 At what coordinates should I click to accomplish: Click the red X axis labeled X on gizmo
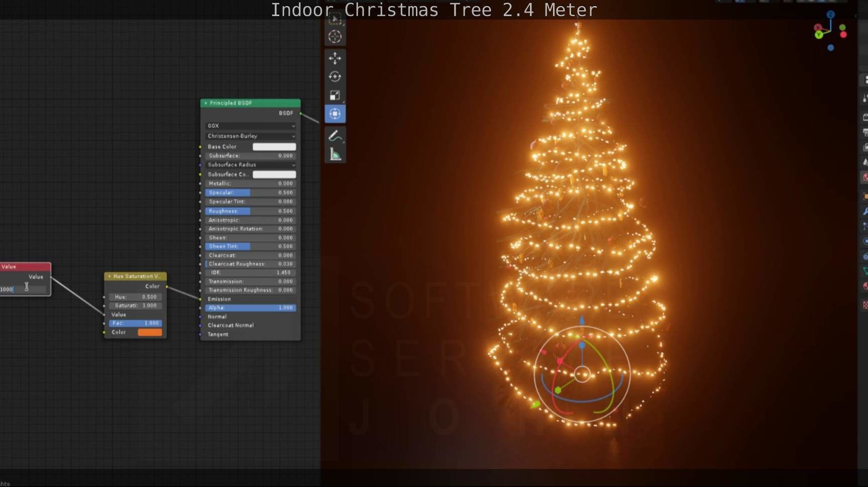pos(818,27)
